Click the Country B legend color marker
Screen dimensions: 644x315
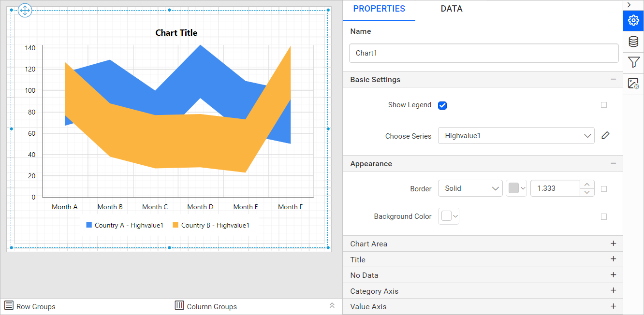pyautogui.click(x=176, y=225)
